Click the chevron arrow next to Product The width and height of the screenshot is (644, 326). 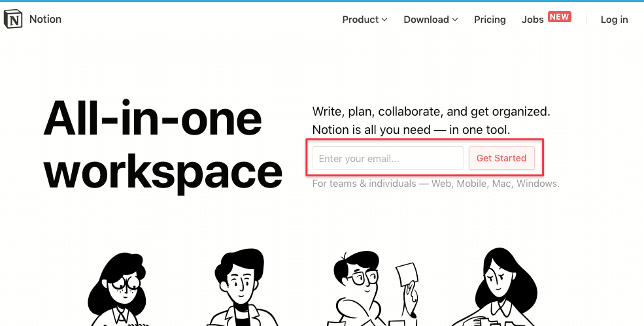384,20
